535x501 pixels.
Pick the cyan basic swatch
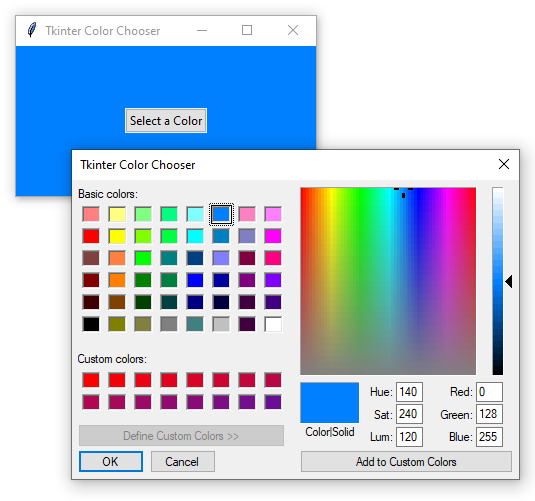coord(195,236)
